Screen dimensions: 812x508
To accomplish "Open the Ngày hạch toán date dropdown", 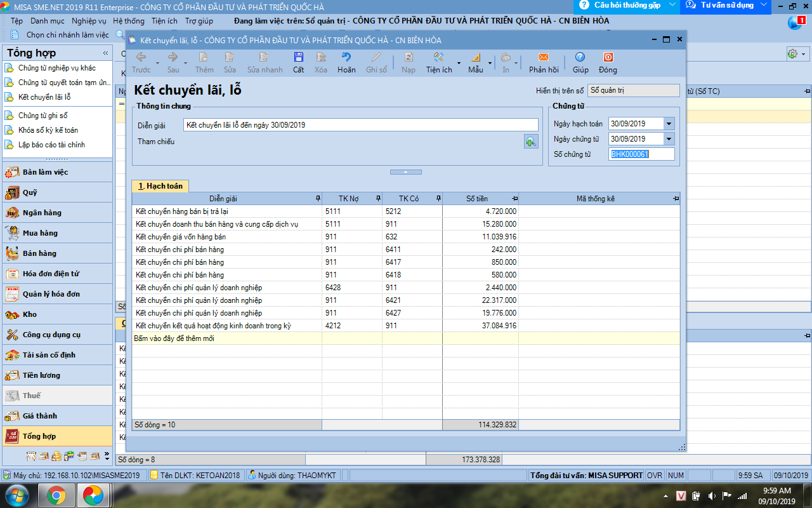I will point(669,124).
